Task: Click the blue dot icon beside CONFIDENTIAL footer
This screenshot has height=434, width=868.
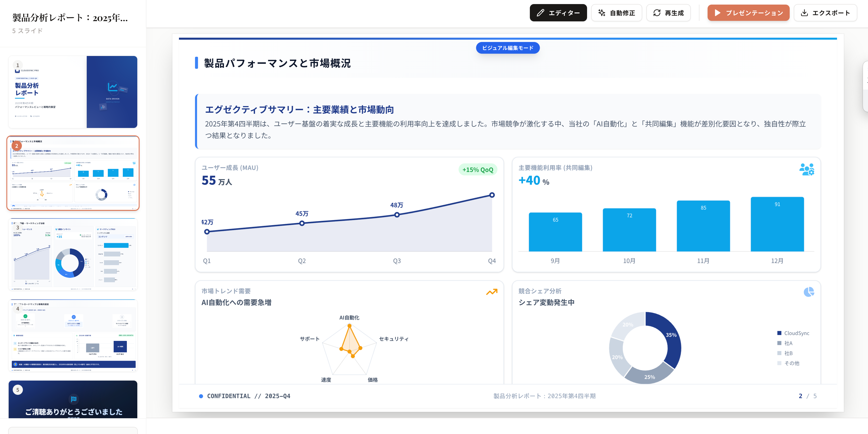Action: pyautogui.click(x=201, y=395)
